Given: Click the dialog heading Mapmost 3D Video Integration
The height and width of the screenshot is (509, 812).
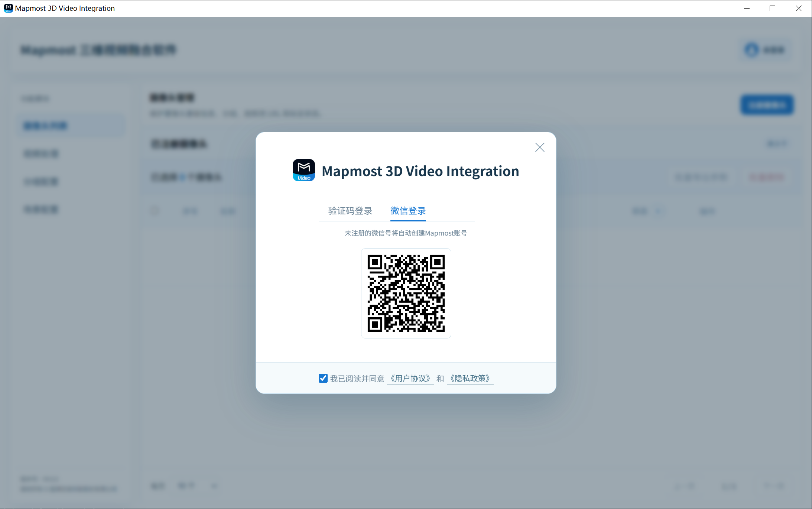Looking at the screenshot, I should click(x=420, y=171).
